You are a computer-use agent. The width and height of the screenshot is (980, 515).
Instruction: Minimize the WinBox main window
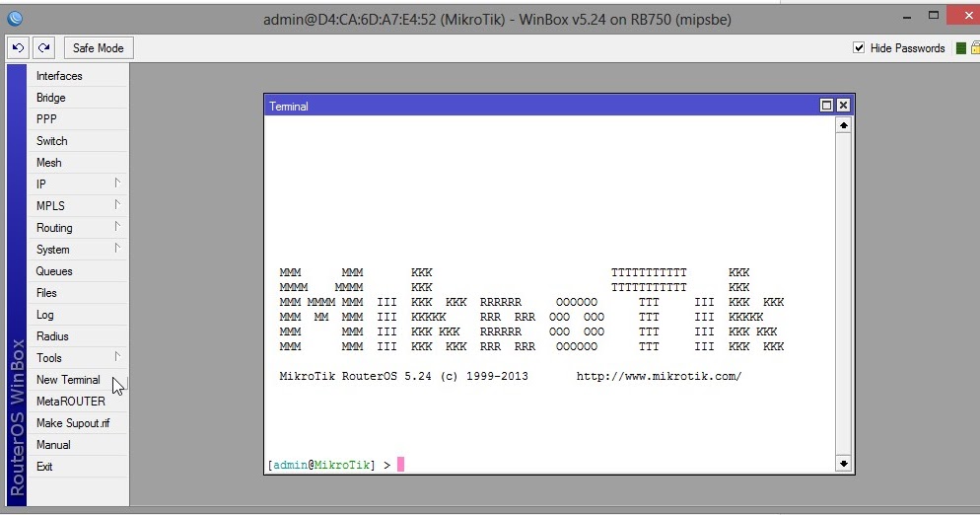[907, 18]
